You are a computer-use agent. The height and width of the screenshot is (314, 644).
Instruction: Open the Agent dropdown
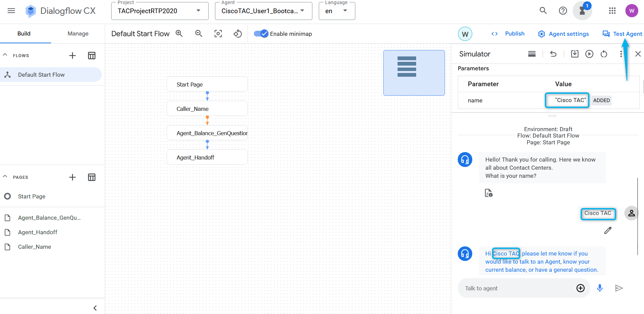click(x=263, y=11)
